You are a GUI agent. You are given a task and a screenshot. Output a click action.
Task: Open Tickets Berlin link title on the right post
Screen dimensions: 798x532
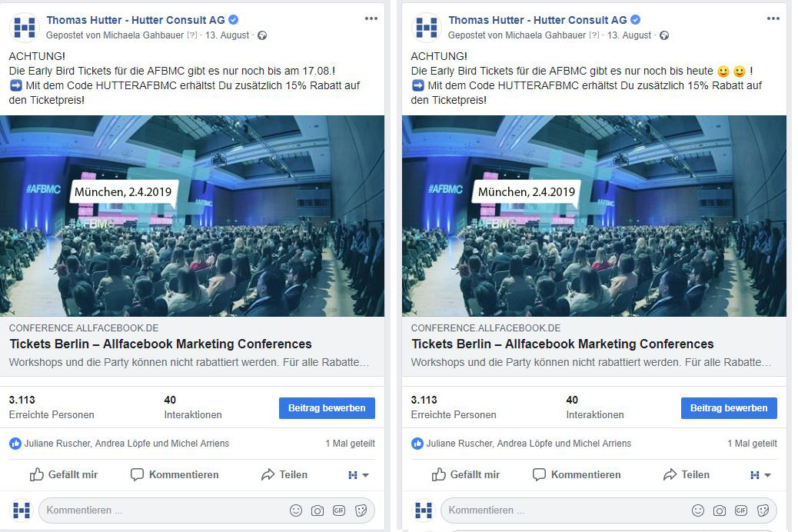click(x=562, y=344)
